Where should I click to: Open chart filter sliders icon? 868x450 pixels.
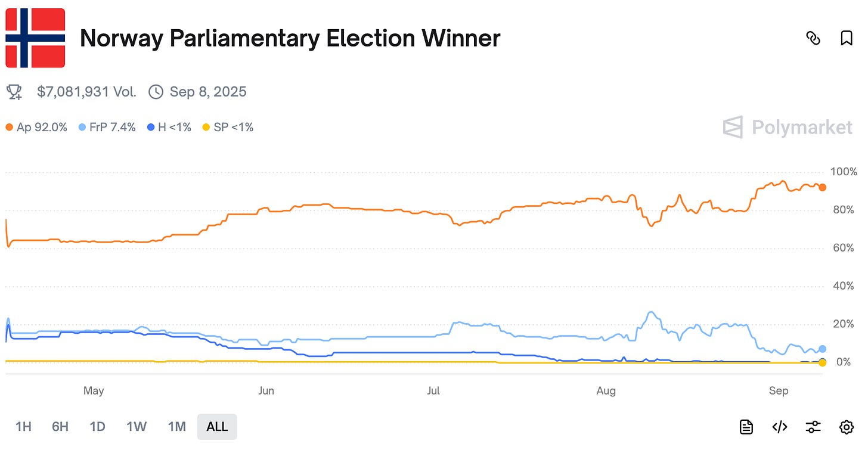coord(813,427)
